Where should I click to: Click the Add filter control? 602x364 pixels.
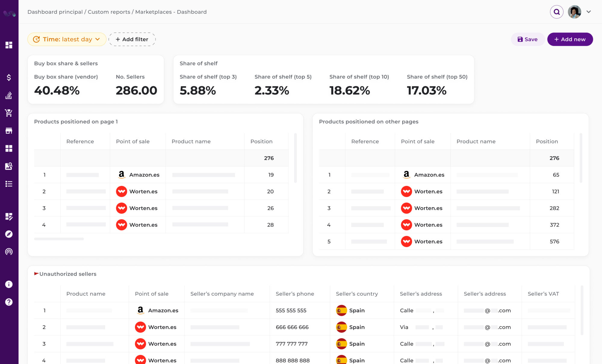(x=132, y=39)
